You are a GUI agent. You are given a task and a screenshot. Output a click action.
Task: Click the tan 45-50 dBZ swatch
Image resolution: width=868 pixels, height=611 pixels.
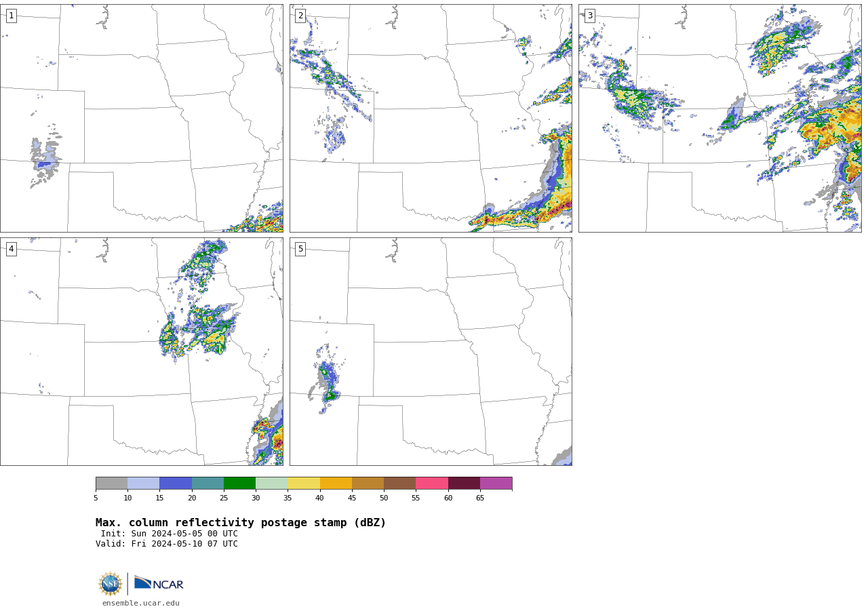click(x=368, y=484)
